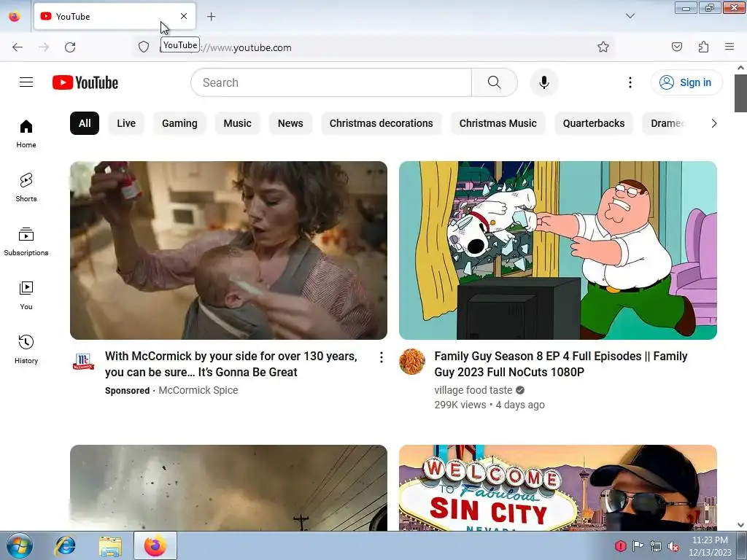
Task: Click muted volume tray icon
Action: 673,546
